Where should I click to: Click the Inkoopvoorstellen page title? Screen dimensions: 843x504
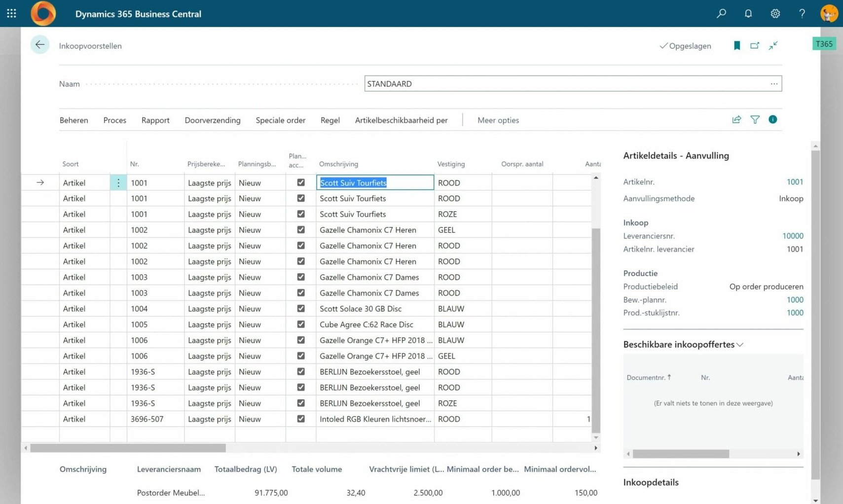[90, 46]
